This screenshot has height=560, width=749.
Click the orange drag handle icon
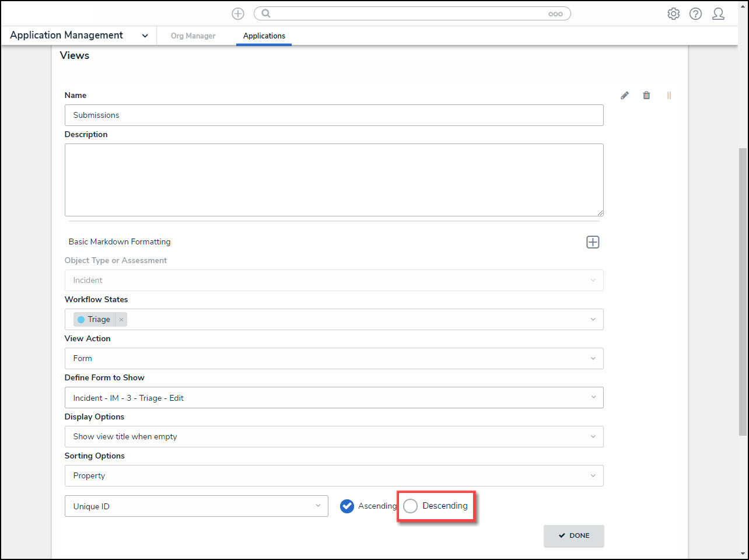click(669, 96)
